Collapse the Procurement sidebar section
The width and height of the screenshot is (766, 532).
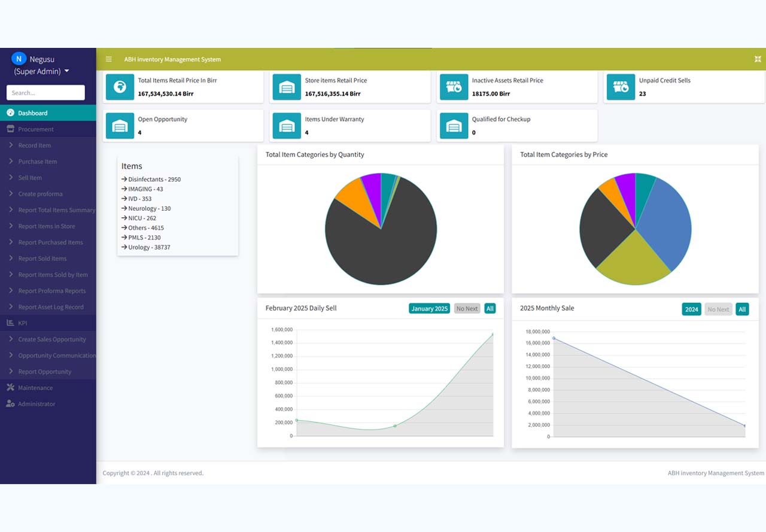[35, 129]
